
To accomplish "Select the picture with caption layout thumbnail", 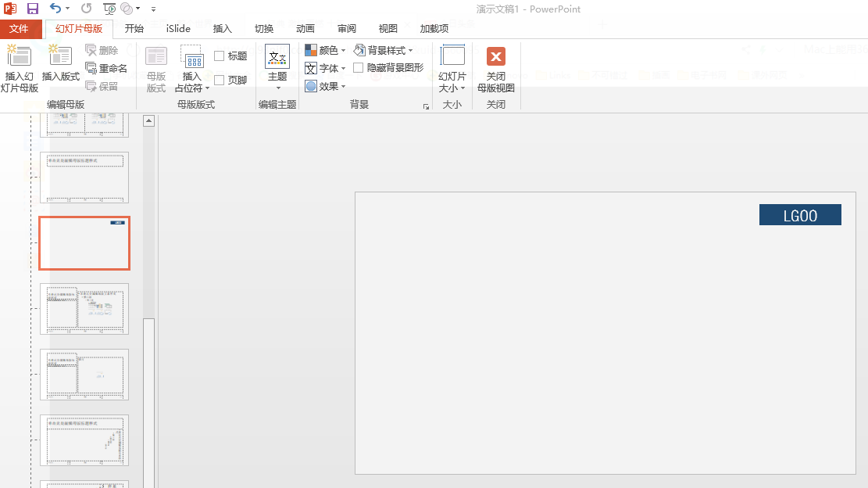I will [x=84, y=375].
